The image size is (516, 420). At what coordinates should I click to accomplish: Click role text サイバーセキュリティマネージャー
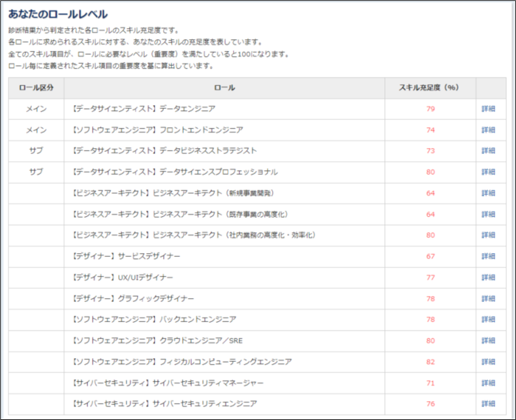[208, 383]
